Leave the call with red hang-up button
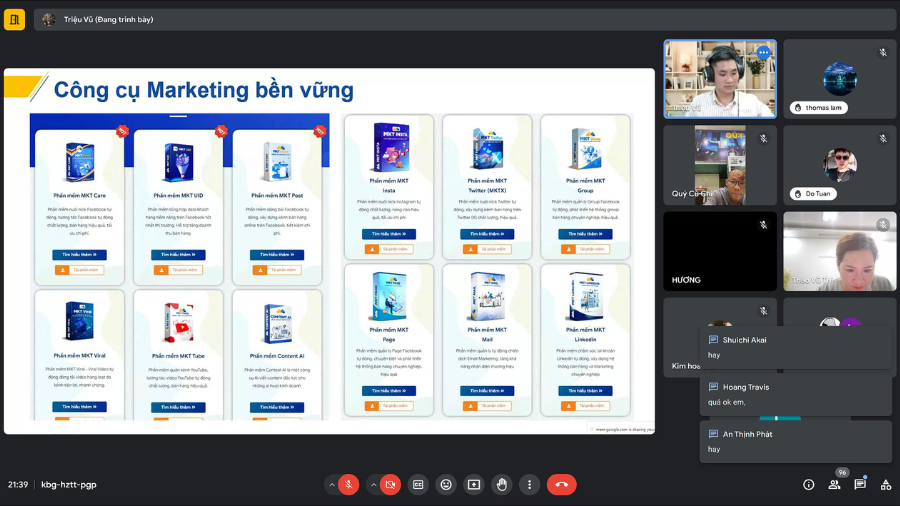The image size is (900, 506). 561,485
